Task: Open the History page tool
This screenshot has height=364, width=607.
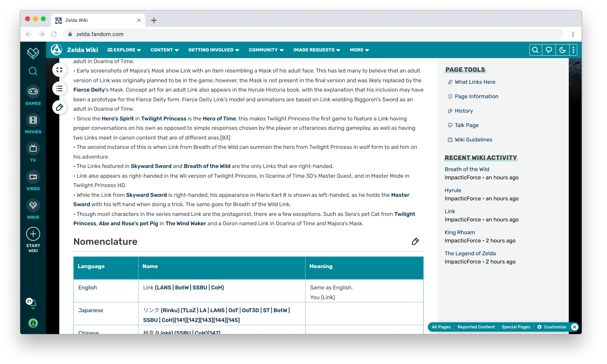Action: coord(464,111)
